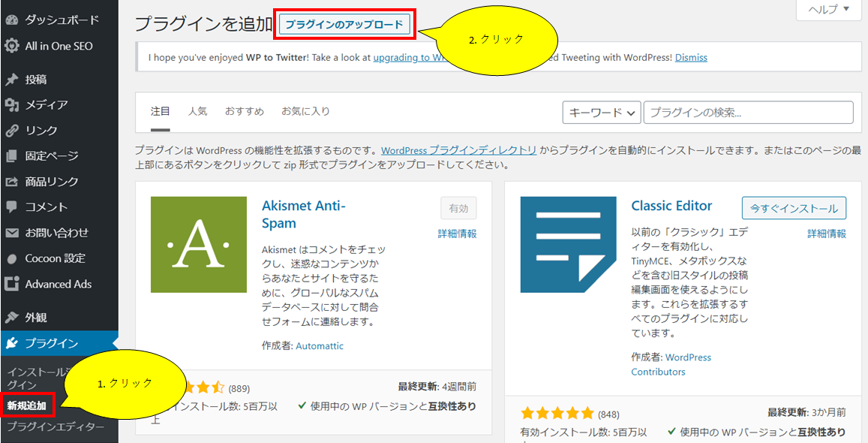Image resolution: width=868 pixels, height=443 pixels.
Task: Click the Advanced Ads icon
Action: [11, 284]
